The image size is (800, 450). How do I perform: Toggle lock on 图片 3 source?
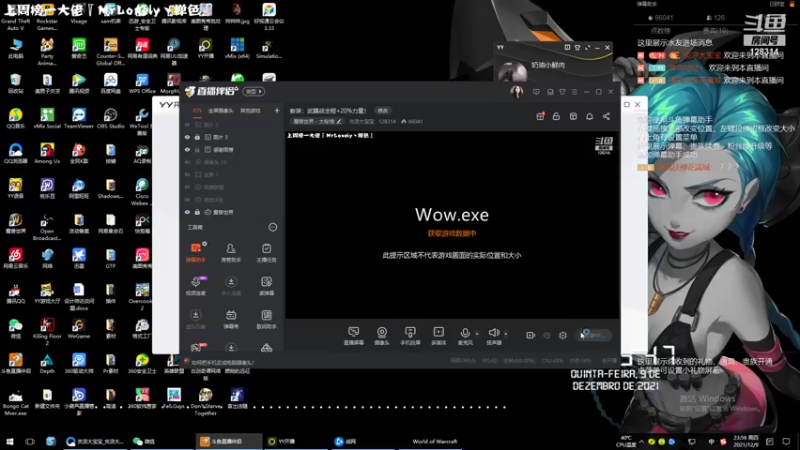tap(197, 137)
